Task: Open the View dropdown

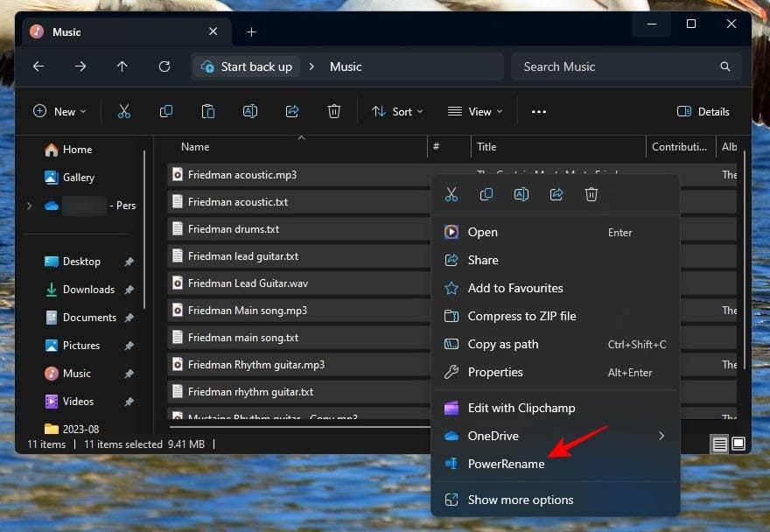Action: pos(473,111)
